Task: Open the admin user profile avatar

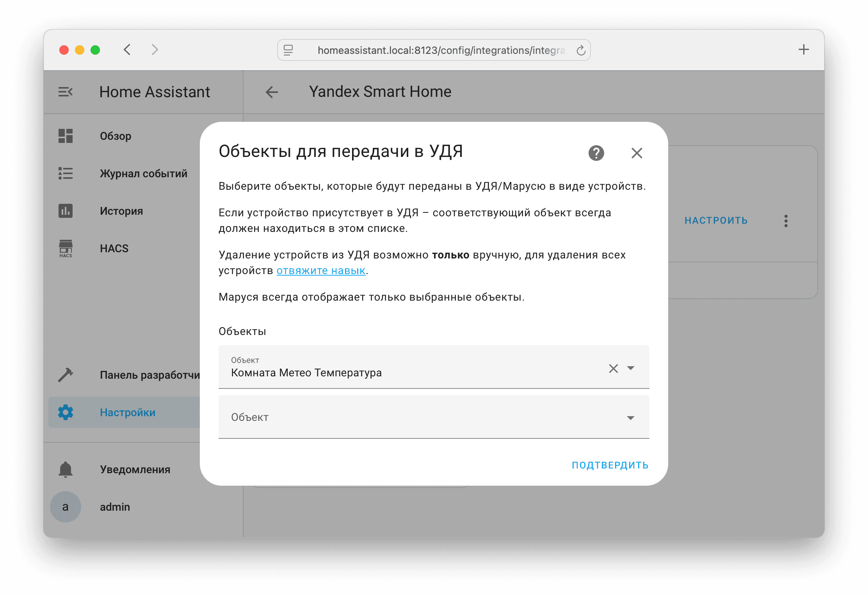Action: (66, 507)
